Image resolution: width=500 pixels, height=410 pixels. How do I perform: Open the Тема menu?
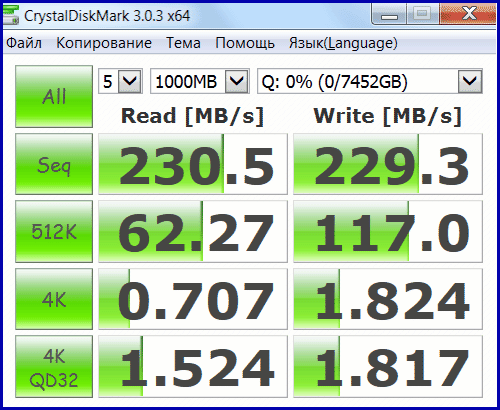tap(183, 43)
